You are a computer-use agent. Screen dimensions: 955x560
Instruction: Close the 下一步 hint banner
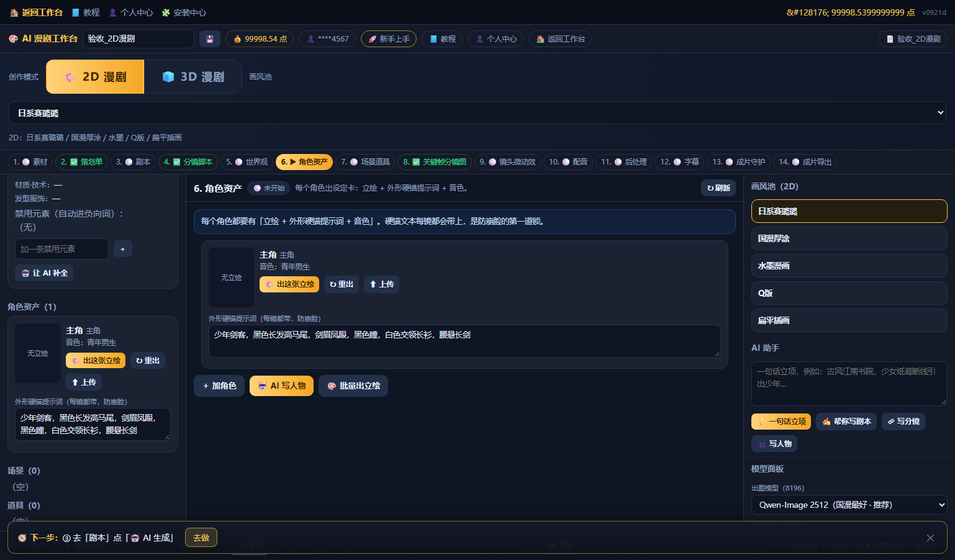tap(930, 538)
